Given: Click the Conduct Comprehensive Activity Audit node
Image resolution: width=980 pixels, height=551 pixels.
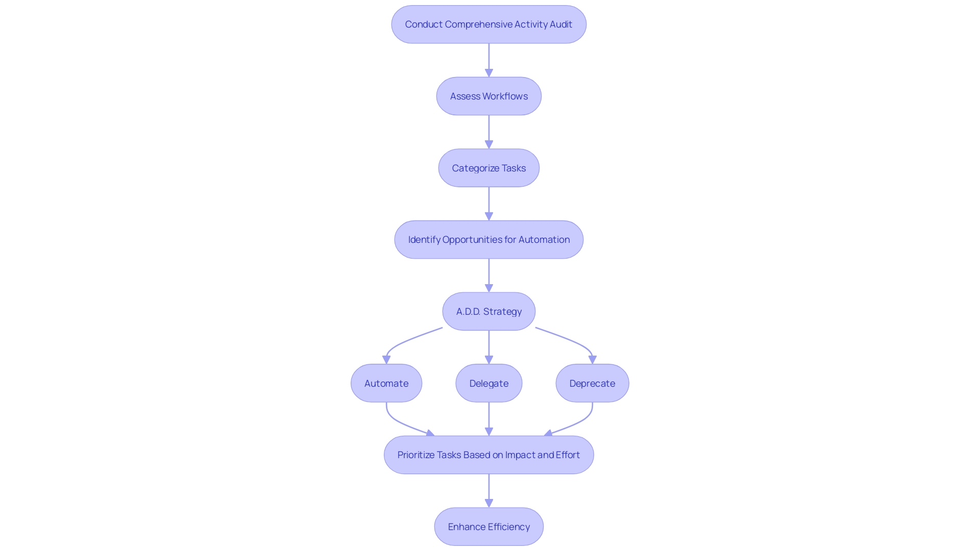Looking at the screenshot, I should [x=488, y=24].
